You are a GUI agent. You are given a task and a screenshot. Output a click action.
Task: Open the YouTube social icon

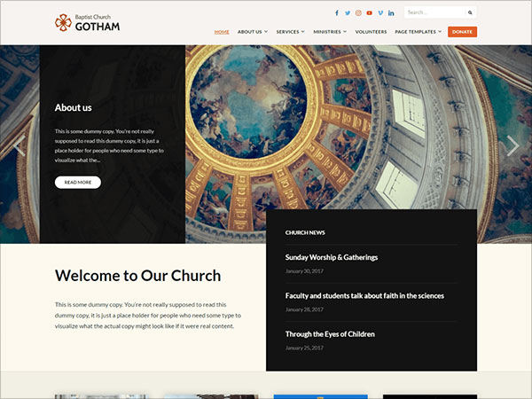point(370,13)
